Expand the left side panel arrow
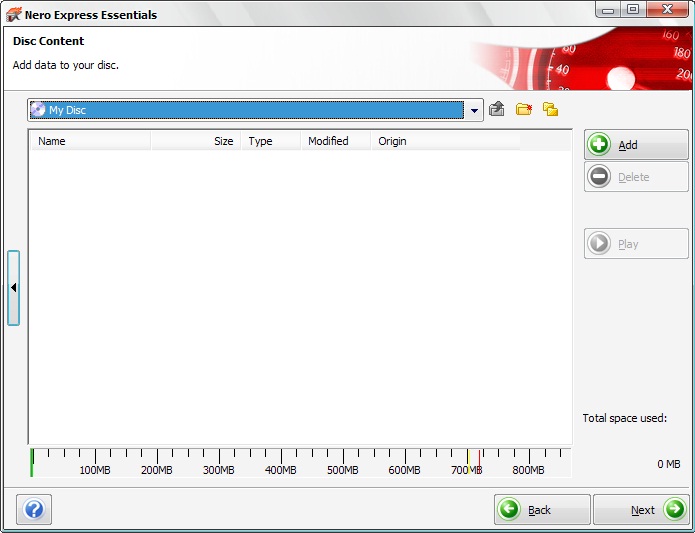The width and height of the screenshot is (695, 533). (13, 288)
